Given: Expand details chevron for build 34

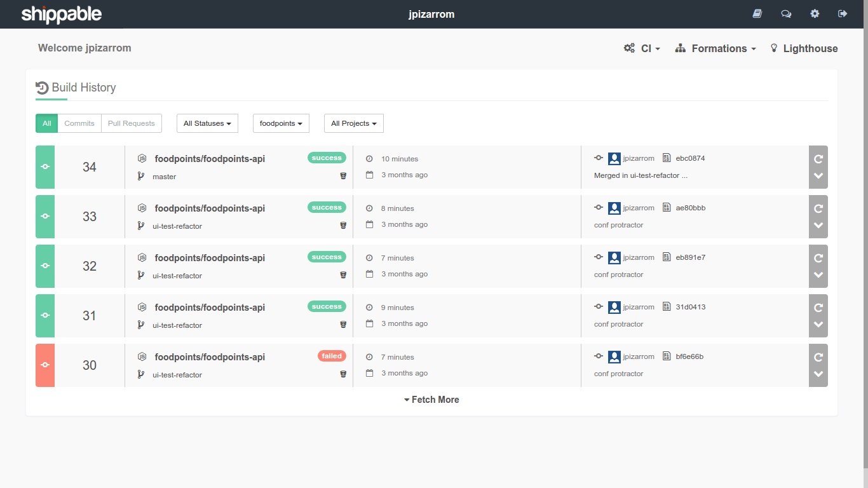Looking at the screenshot, I should (818, 176).
